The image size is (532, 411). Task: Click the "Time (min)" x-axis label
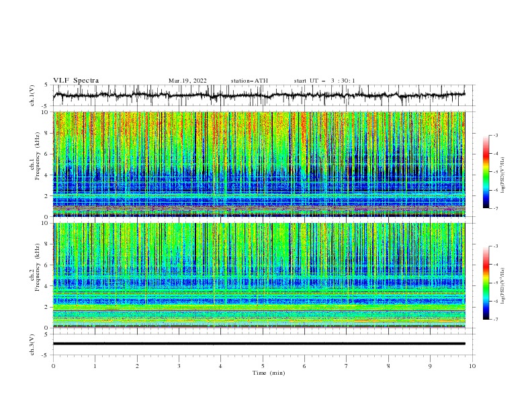[269, 373]
